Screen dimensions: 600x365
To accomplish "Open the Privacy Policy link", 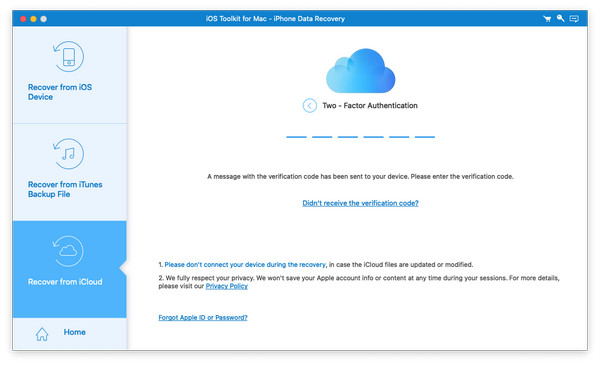I will click(227, 286).
